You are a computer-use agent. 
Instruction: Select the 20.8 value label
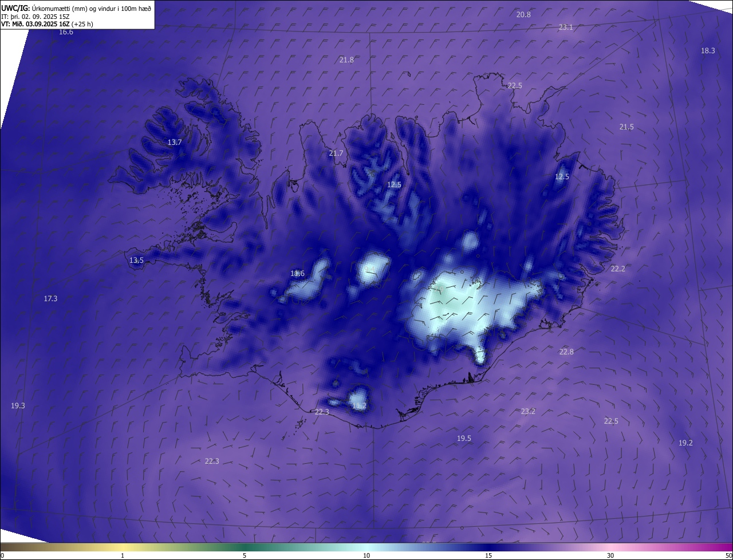523,14
